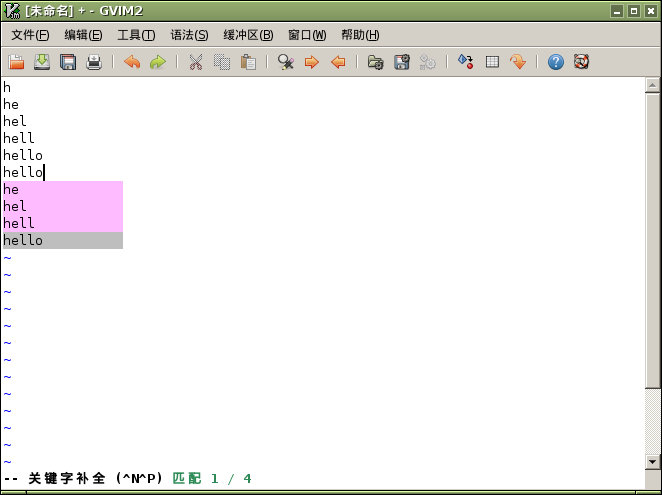The image size is (662, 495).
Task: Open the Find and Replace tool icon
Action: (x=286, y=62)
